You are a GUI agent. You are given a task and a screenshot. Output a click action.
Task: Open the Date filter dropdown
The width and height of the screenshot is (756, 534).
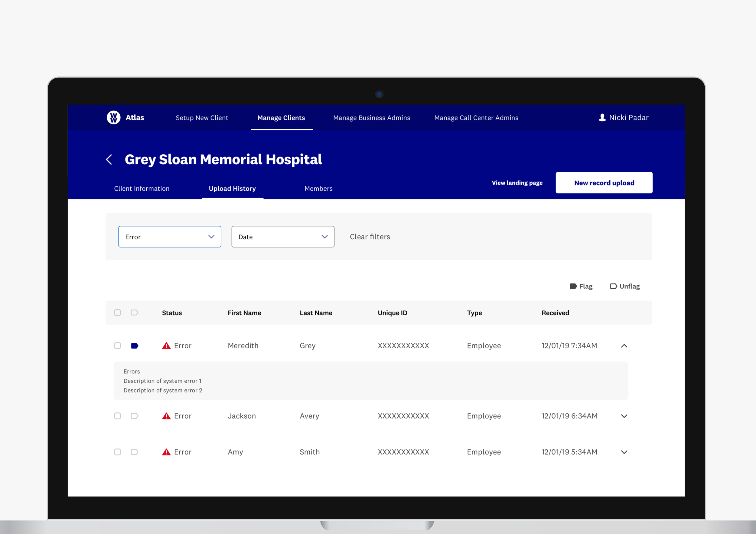pos(282,237)
